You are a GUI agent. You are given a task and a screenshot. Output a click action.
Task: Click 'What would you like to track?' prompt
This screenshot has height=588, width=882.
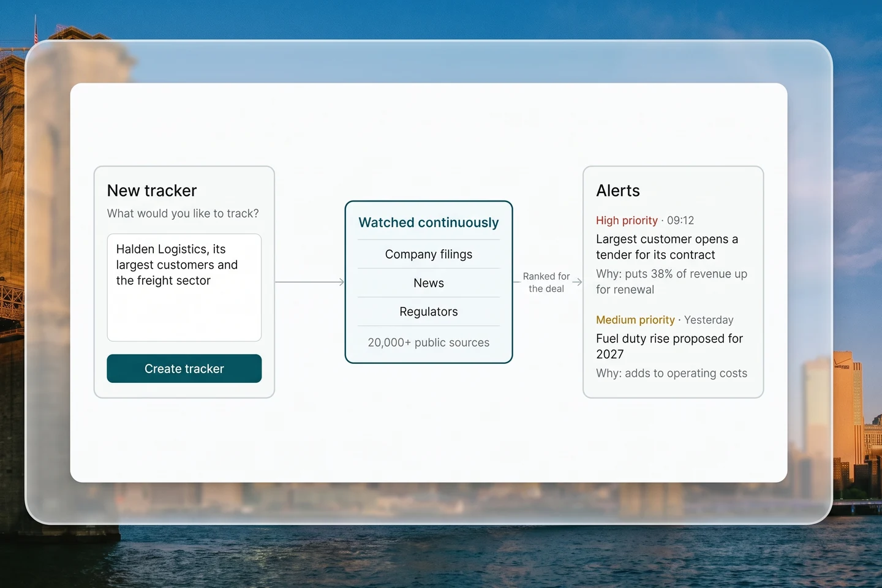(x=183, y=213)
